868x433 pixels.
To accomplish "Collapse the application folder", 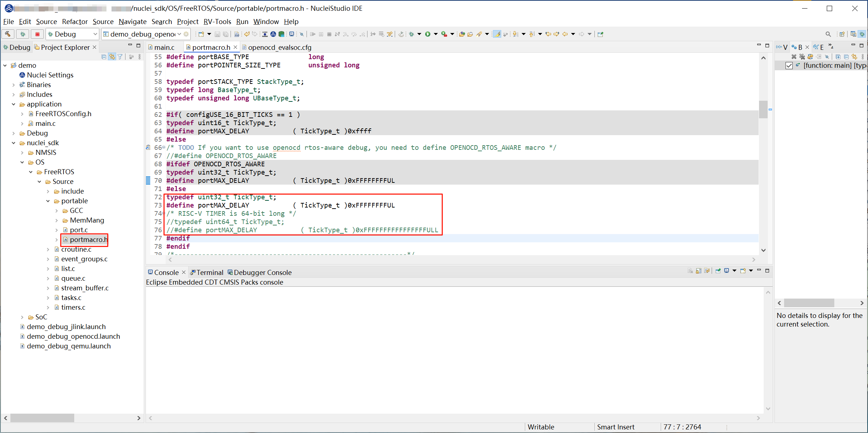I will pos(14,104).
